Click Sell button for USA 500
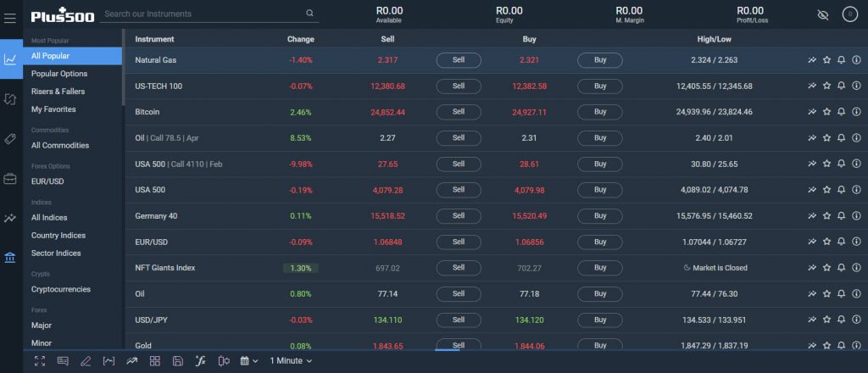 tap(459, 190)
